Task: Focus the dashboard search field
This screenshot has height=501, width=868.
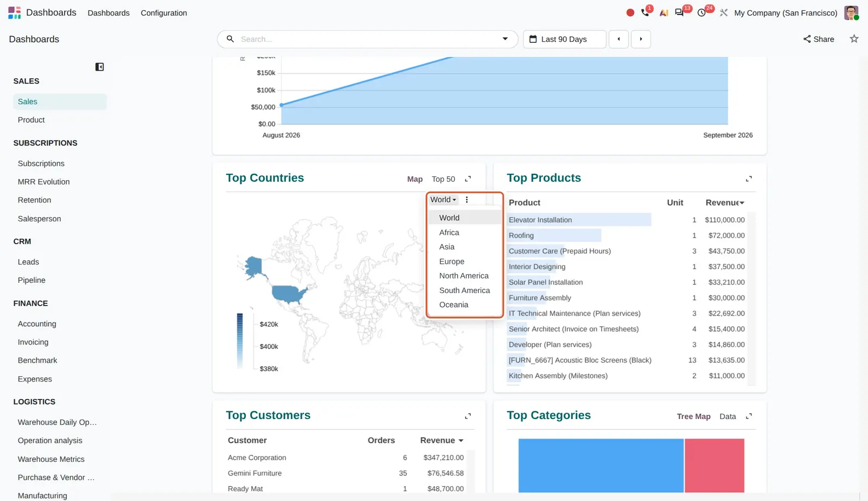Action: coord(368,39)
